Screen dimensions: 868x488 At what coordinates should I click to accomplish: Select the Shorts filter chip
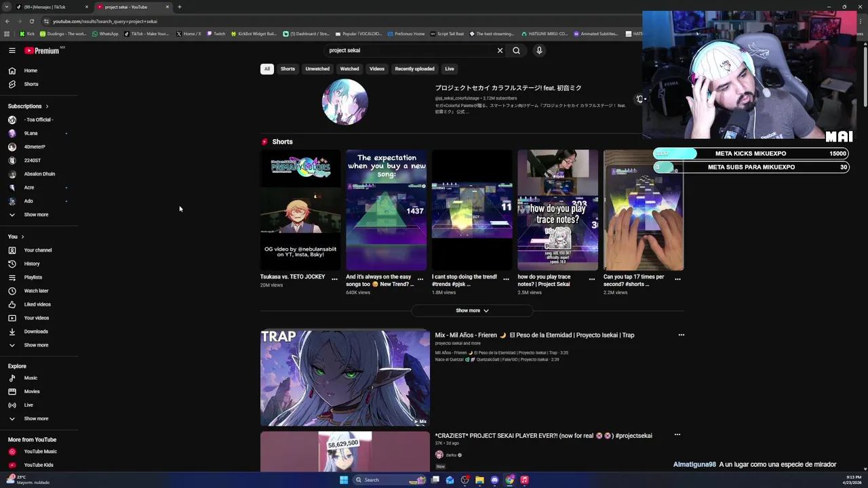pos(288,68)
